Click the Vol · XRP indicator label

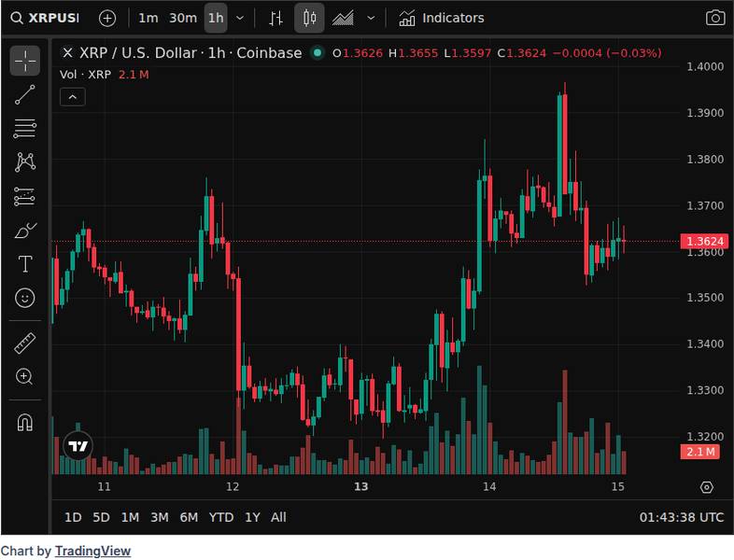pyautogui.click(x=85, y=75)
